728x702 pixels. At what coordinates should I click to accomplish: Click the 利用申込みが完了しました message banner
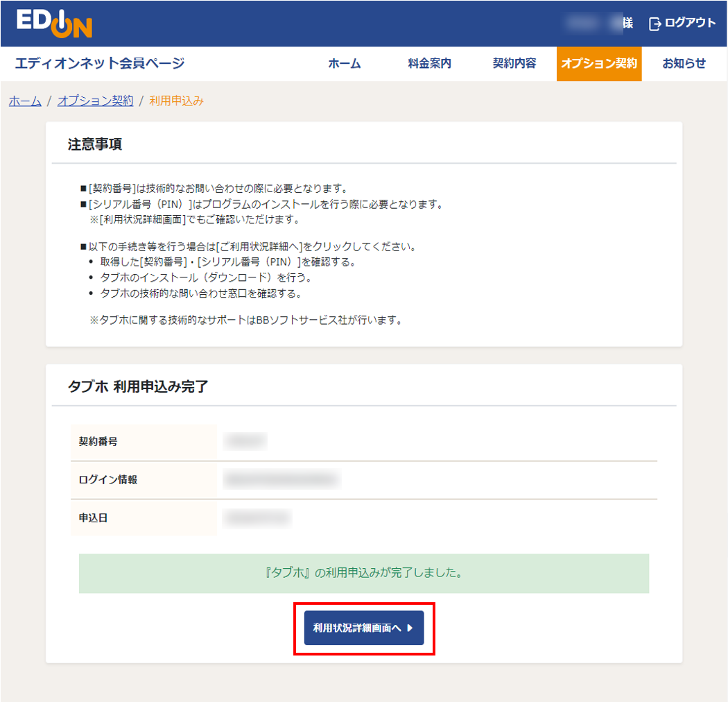pos(364,573)
